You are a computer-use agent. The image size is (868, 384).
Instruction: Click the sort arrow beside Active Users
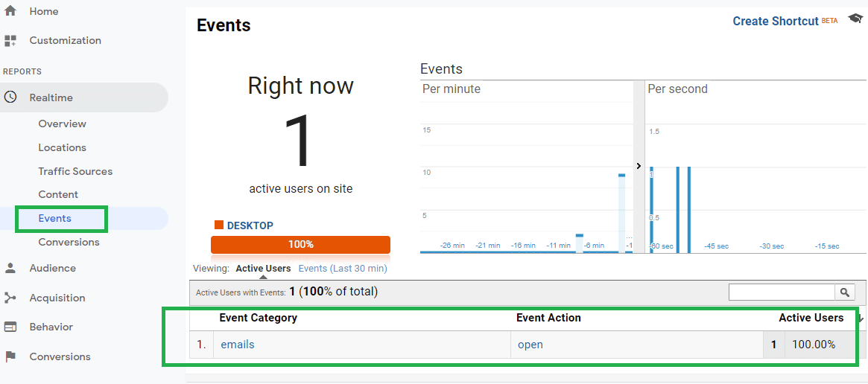point(861,319)
